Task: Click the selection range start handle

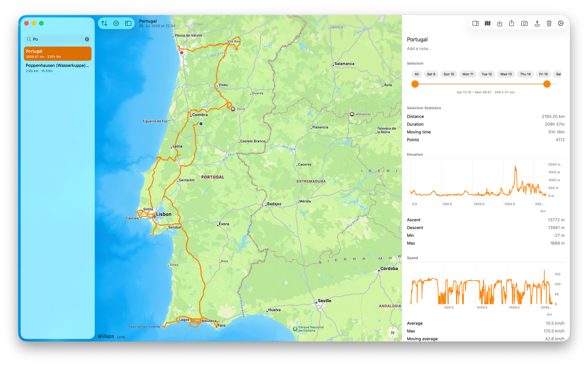Action: (x=415, y=84)
